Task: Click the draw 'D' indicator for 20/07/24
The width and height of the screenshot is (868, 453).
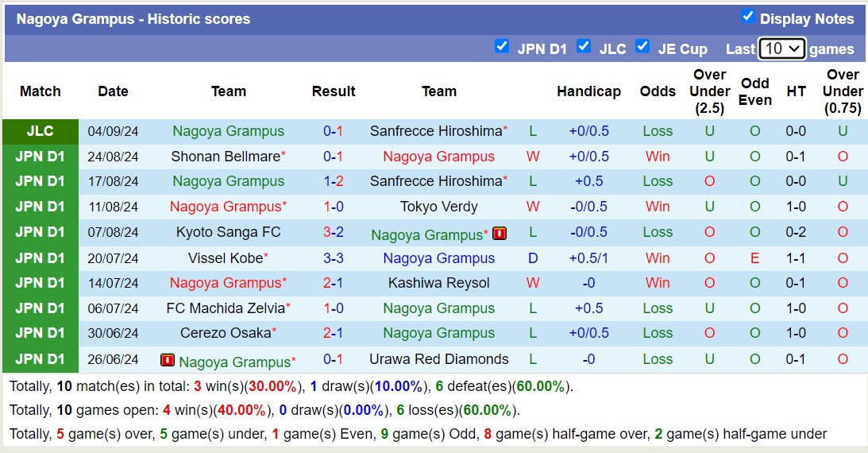Action: click(x=533, y=258)
